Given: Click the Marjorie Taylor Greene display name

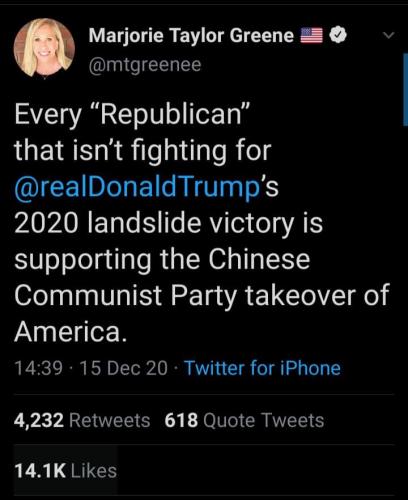Looking at the screenshot, I should click(191, 35).
